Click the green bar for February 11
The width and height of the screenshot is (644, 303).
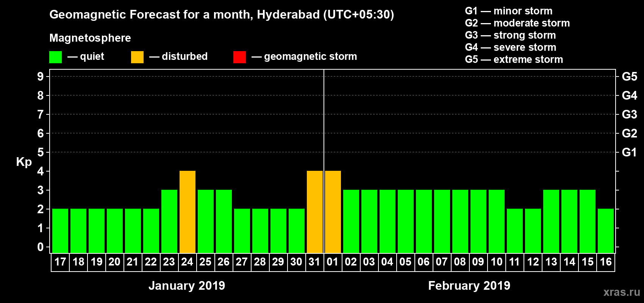[x=515, y=231]
